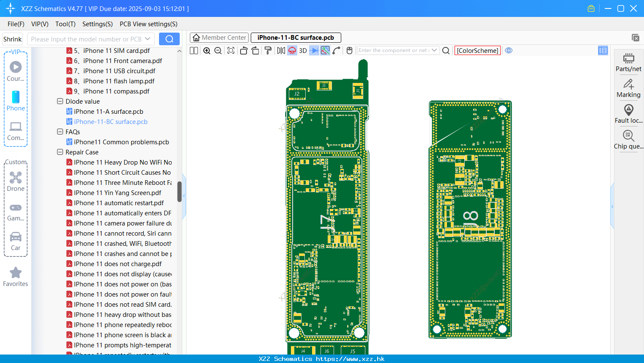Open the ColorScheme button
The height and width of the screenshot is (363, 644).
click(x=477, y=50)
